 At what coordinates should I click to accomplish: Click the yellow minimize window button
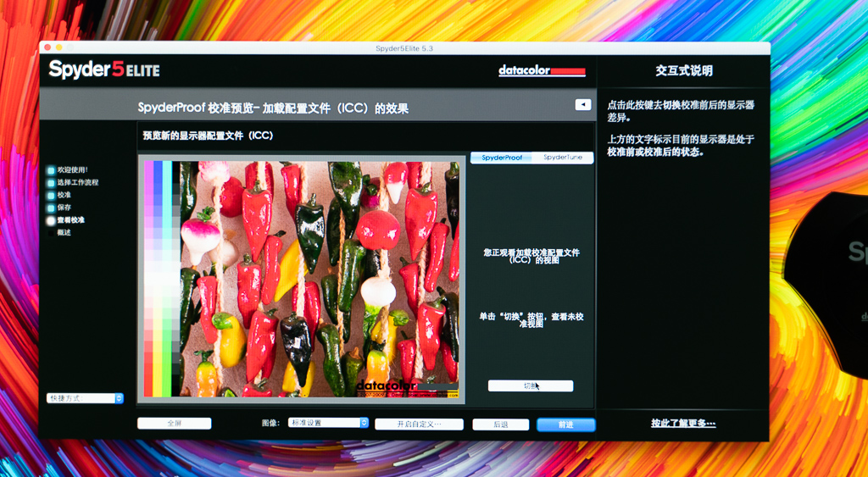coord(58,48)
